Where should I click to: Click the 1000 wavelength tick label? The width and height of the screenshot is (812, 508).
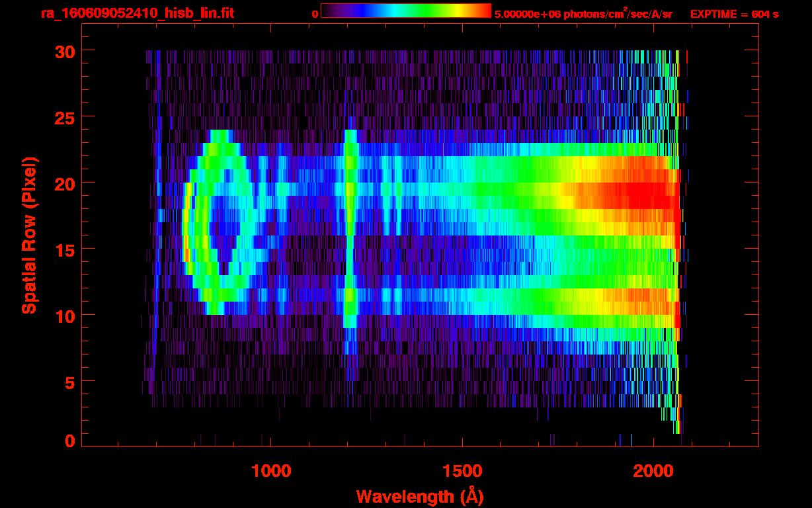[271, 471]
